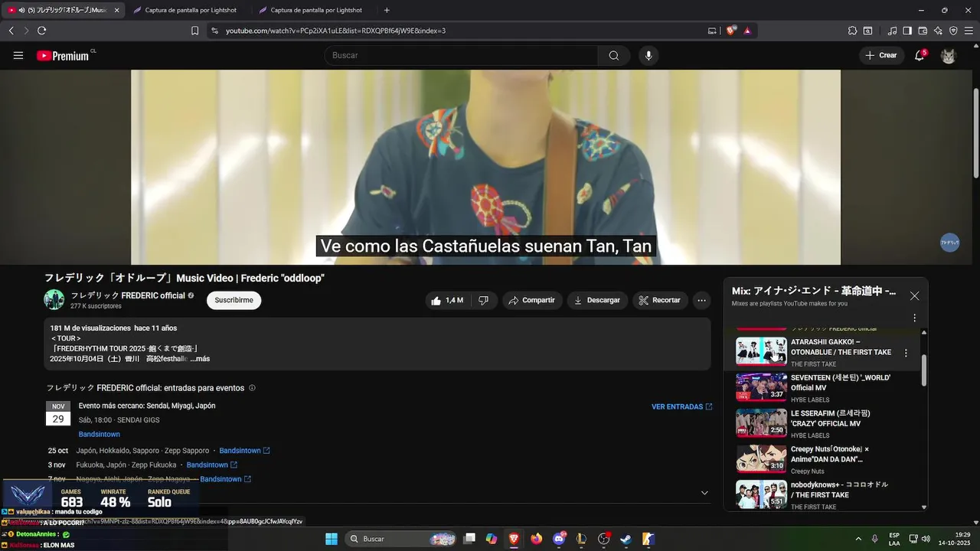Screen dimensions: 980x551
Task: Play ATARASHII GAKKO! OTONABLUE thumbnail
Action: (761, 351)
